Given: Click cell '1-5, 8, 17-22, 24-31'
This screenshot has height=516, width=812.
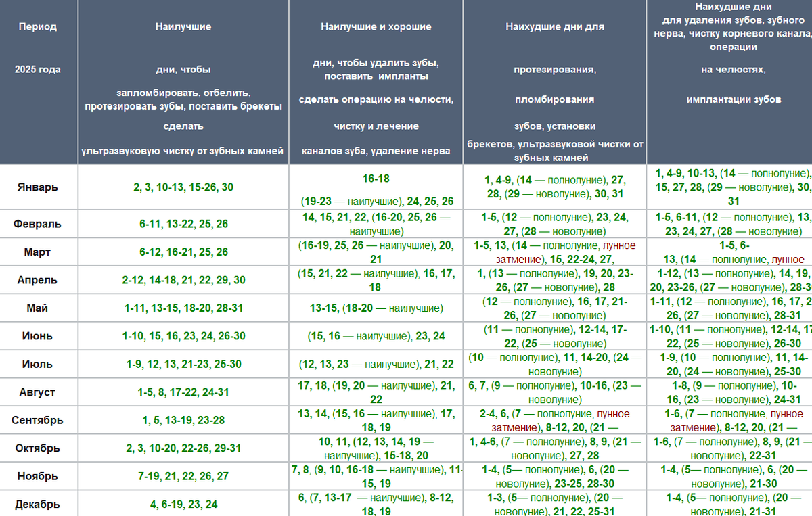Looking at the screenshot, I should [x=183, y=392].
